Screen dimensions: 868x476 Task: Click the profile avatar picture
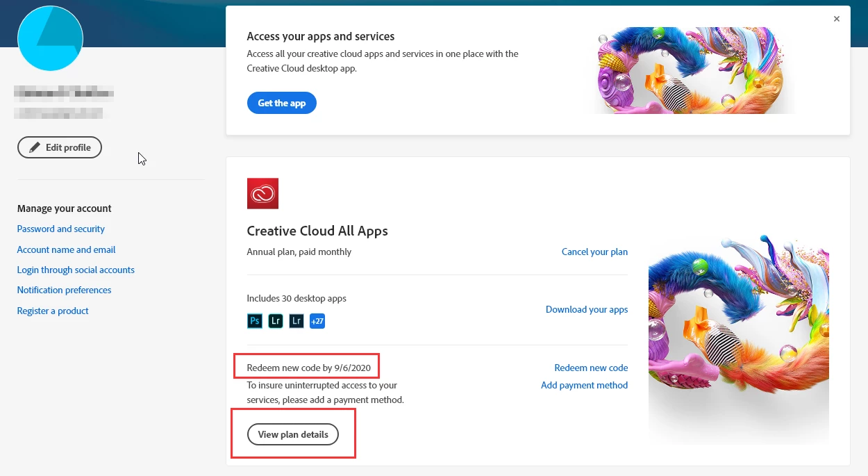(50, 38)
